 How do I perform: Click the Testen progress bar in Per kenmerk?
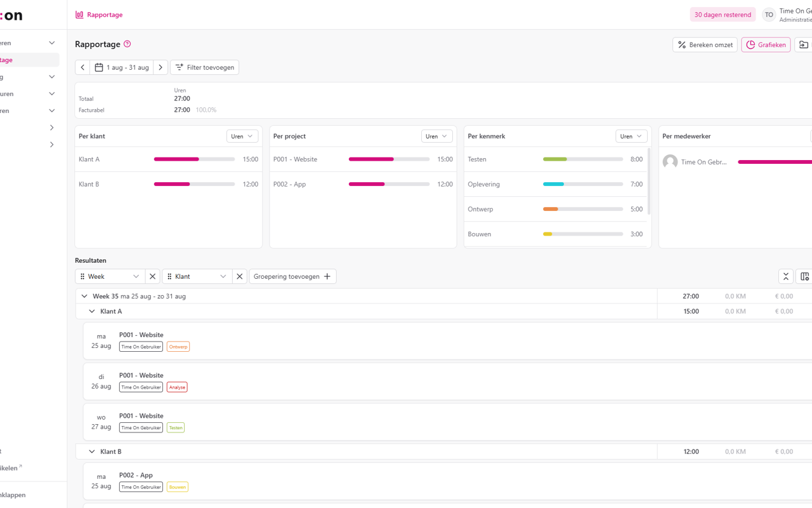(582, 159)
